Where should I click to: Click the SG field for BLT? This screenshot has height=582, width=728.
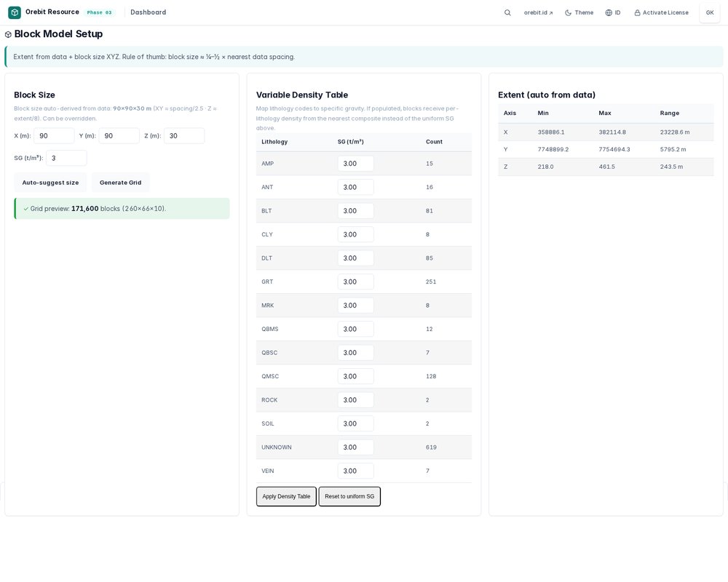(355, 211)
